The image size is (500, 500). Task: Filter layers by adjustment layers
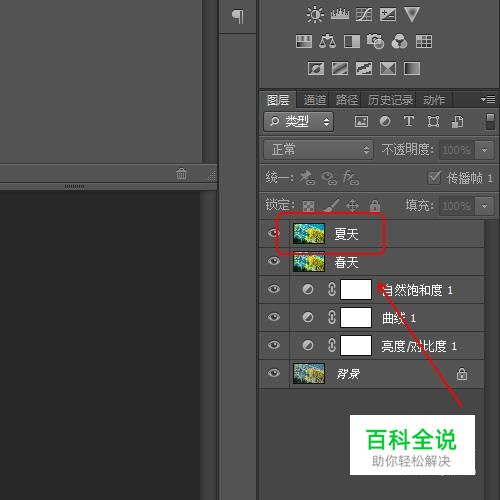(385, 121)
